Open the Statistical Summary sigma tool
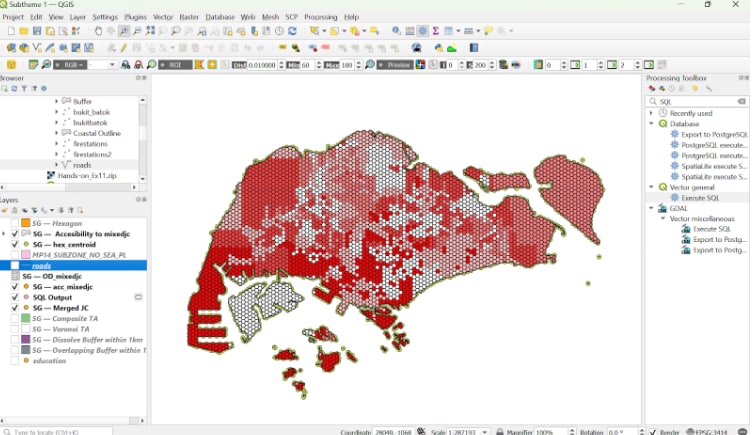Viewport: 755px width, 435px height. point(436,31)
